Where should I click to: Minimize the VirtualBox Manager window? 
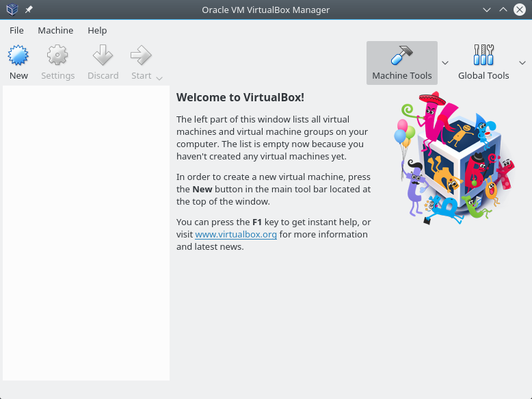click(x=487, y=10)
